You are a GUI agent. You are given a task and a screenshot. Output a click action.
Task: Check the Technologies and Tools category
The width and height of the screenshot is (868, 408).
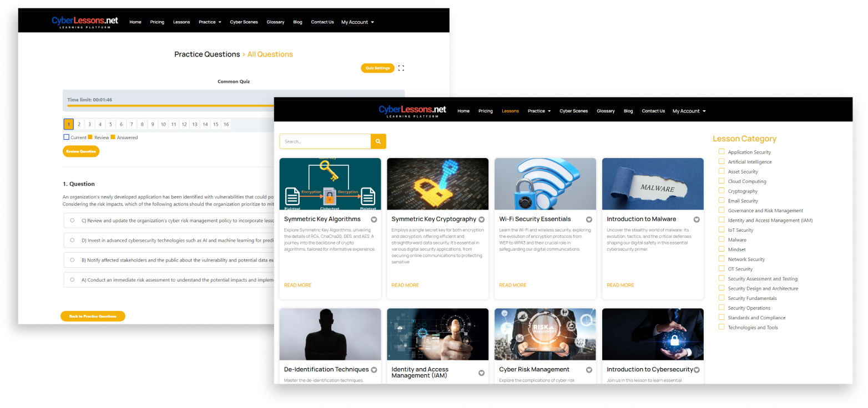coord(721,327)
